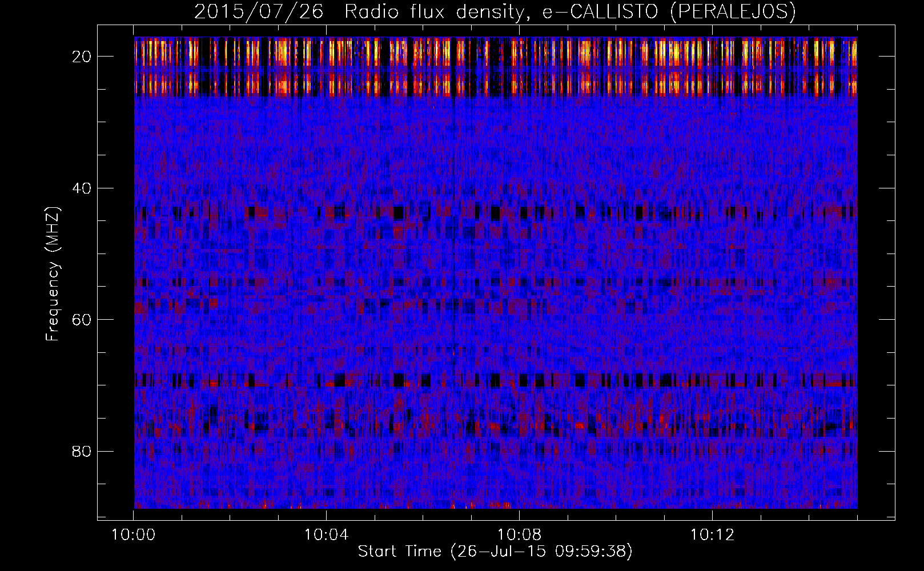Image resolution: width=924 pixels, height=571 pixels.
Task: Click 'Radio flux density' in the title
Action: pyautogui.click(x=434, y=12)
